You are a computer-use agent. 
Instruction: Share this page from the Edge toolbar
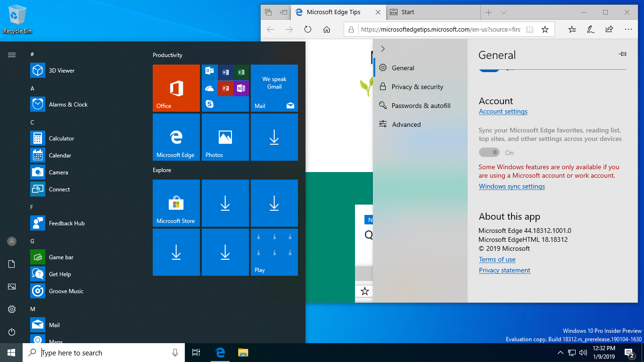(609, 29)
